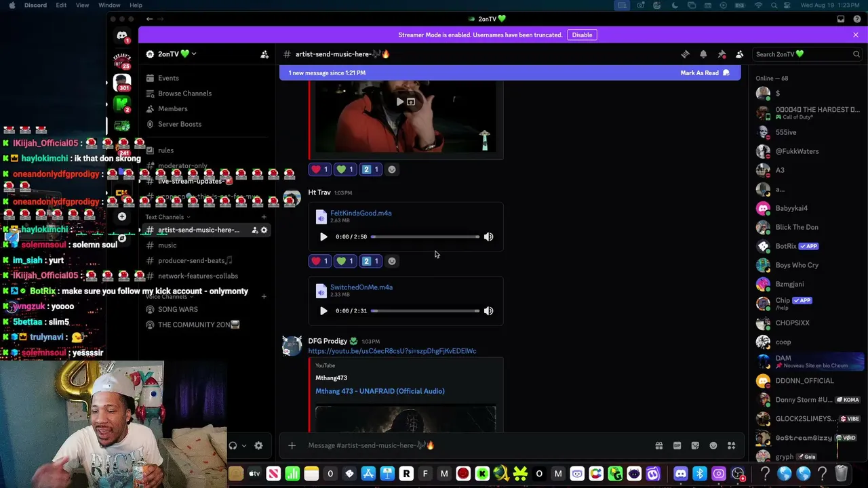Add reaction under FeltKindaGood.m4a
Viewport: 868px width, 488px height.
point(392,261)
